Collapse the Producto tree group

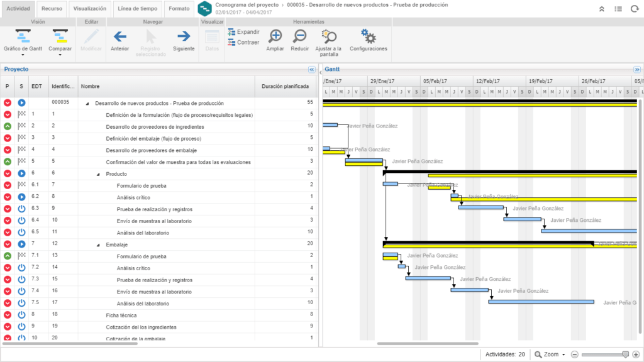point(98,174)
